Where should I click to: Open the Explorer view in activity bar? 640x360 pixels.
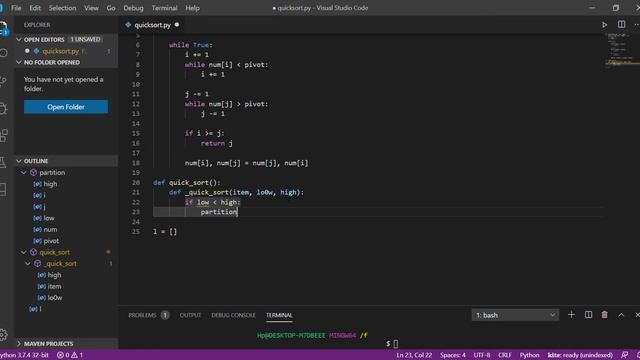pyautogui.click(x=4, y=29)
